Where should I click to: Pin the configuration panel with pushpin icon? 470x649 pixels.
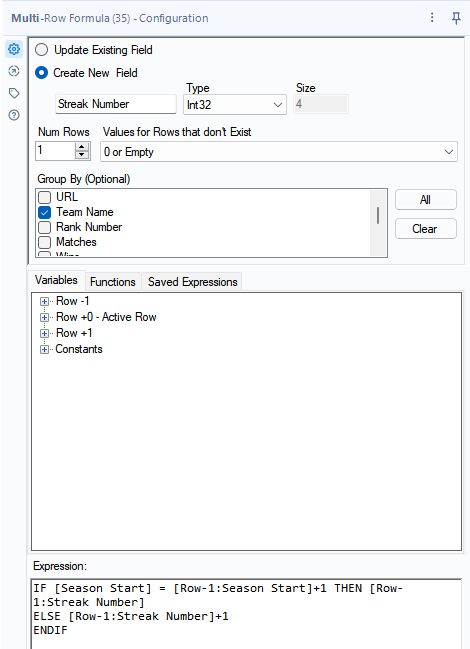point(456,18)
